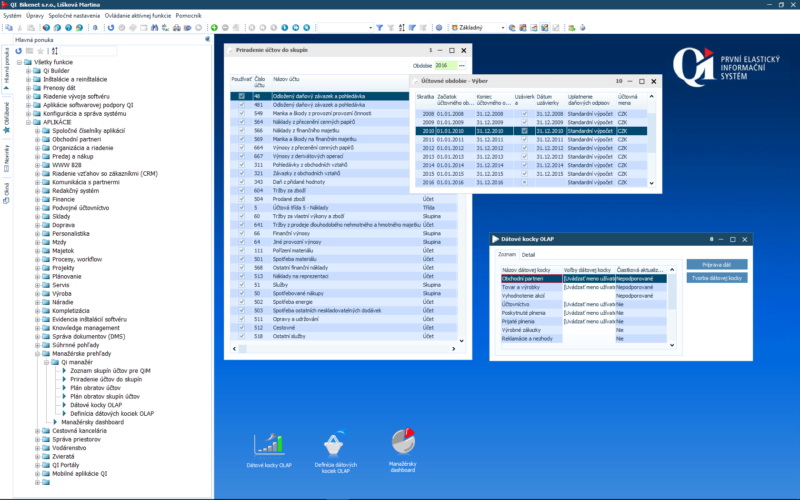This screenshot has width=800, height=500.
Task: Open Plán obratov účtov tree item
Action: point(95,388)
